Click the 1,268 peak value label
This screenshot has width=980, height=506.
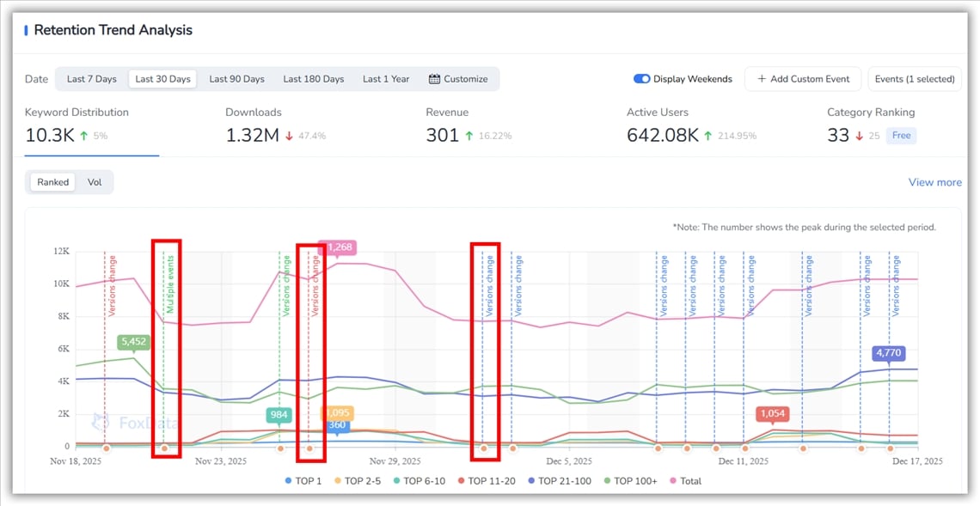click(x=338, y=247)
